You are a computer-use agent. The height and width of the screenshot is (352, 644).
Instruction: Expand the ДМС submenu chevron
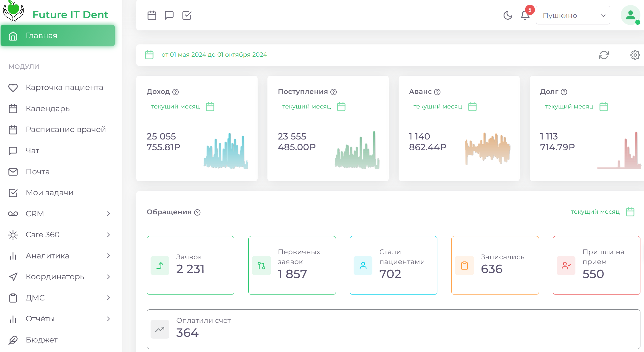109,298
